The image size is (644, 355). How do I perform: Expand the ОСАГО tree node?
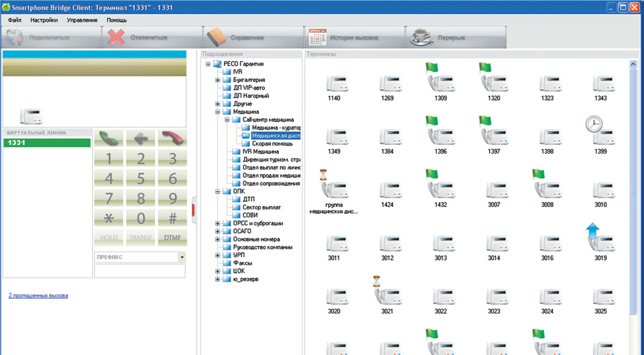tap(218, 231)
